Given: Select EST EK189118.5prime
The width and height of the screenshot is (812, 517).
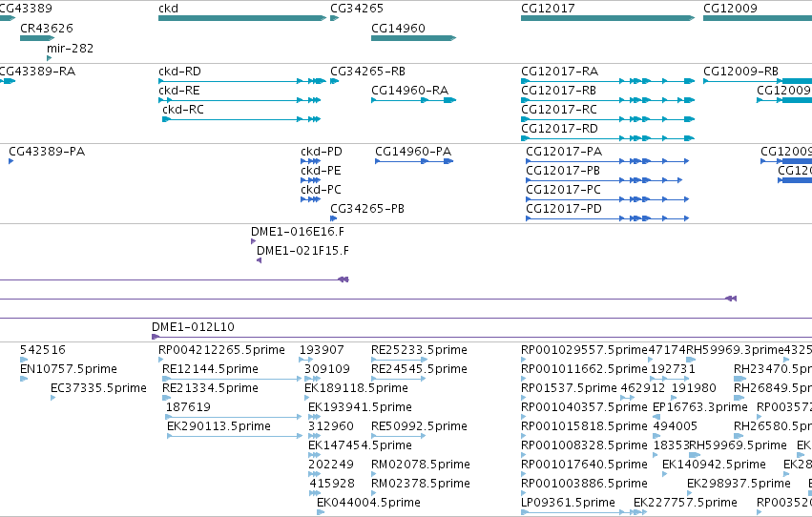Looking at the screenshot, I should (307, 398).
